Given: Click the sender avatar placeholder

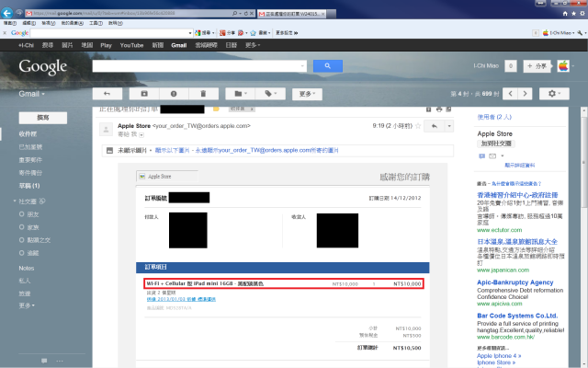Looking at the screenshot, I should pyautogui.click(x=107, y=130).
